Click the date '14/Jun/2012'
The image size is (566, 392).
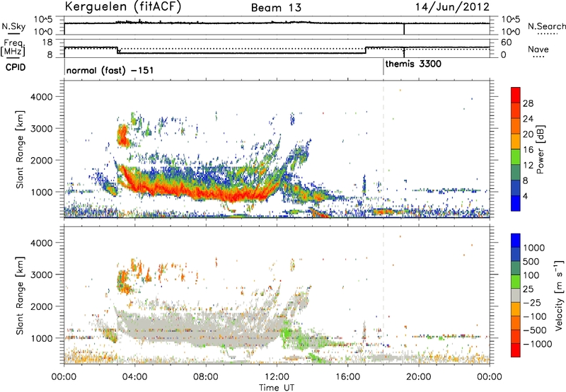(453, 6)
